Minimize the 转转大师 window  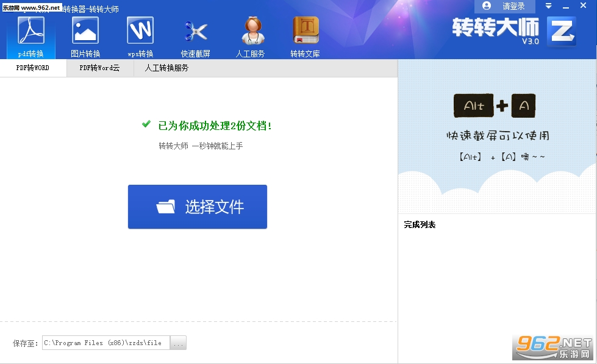coord(566,7)
